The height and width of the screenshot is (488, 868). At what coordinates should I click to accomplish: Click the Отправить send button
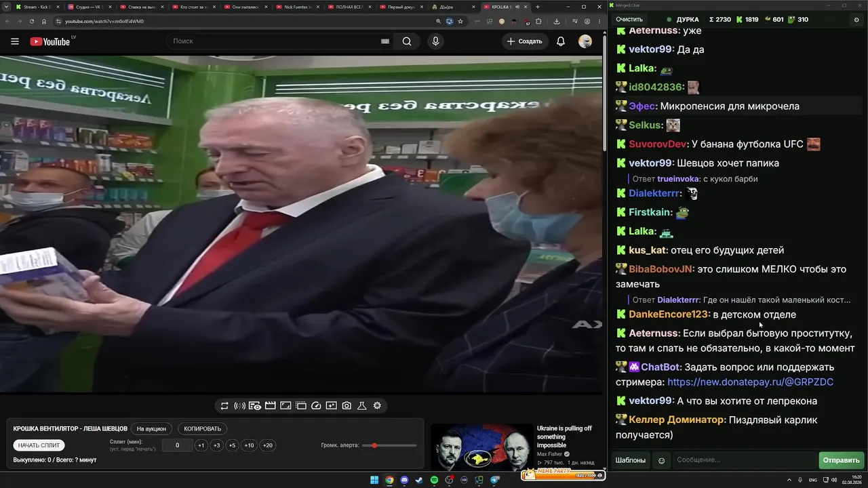[x=841, y=460]
